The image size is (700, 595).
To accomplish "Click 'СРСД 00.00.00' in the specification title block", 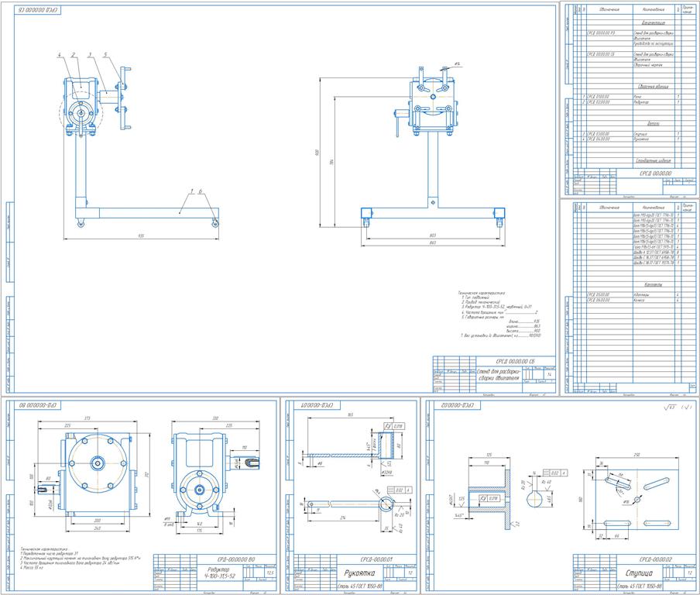I will [x=655, y=174].
